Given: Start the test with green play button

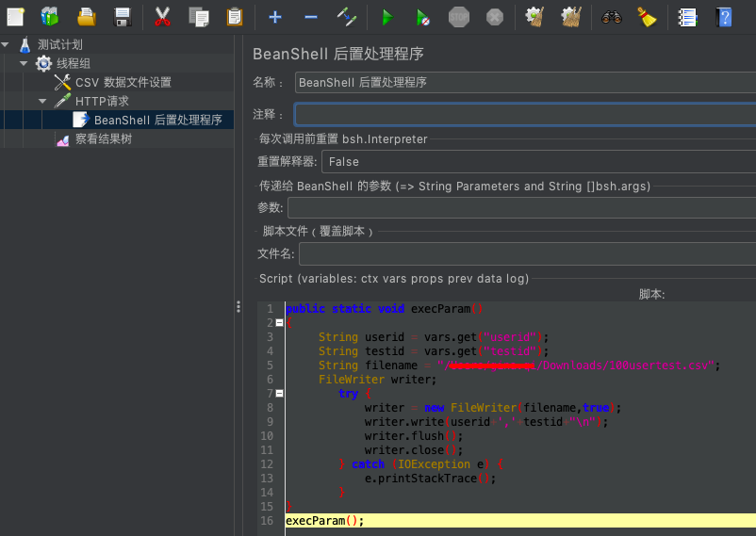Looking at the screenshot, I should [386, 16].
